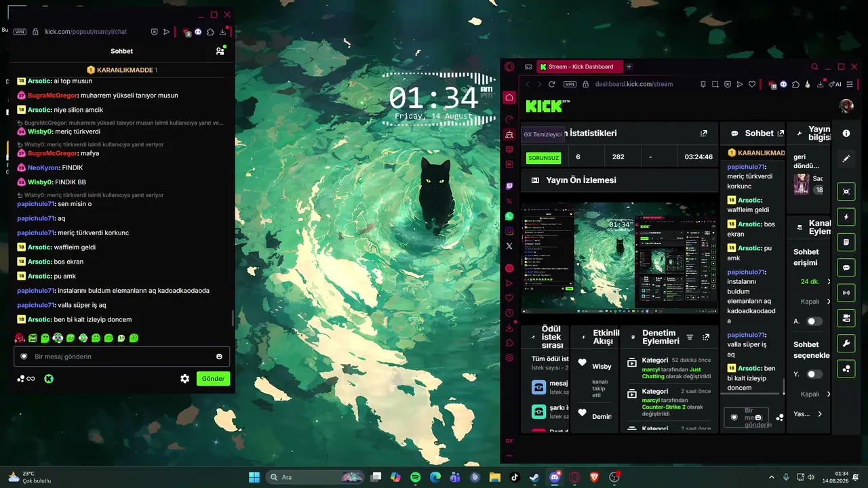Click the stream preview thumbnail in dashboard

(x=619, y=258)
